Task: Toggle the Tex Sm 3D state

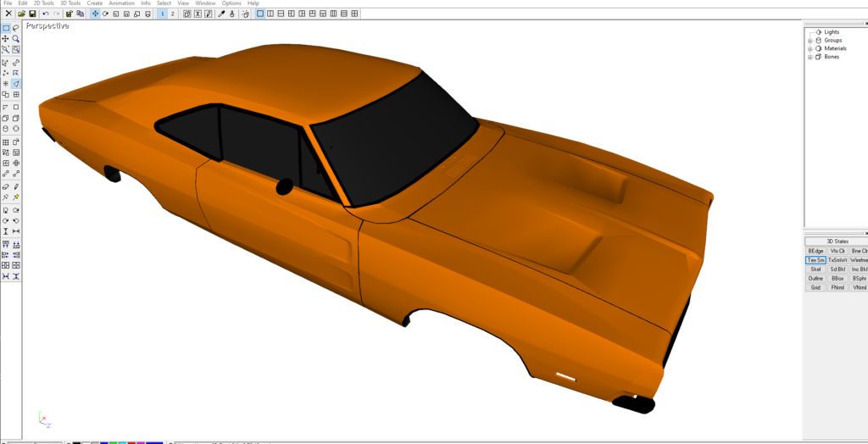Action: pos(815,260)
